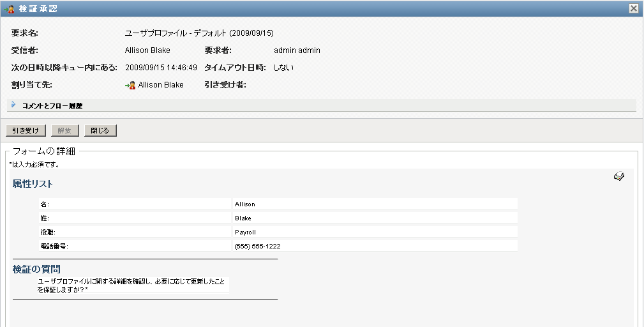Click the 名 field containing Allison
Viewport: 644px width, 327px height.
pos(375,204)
